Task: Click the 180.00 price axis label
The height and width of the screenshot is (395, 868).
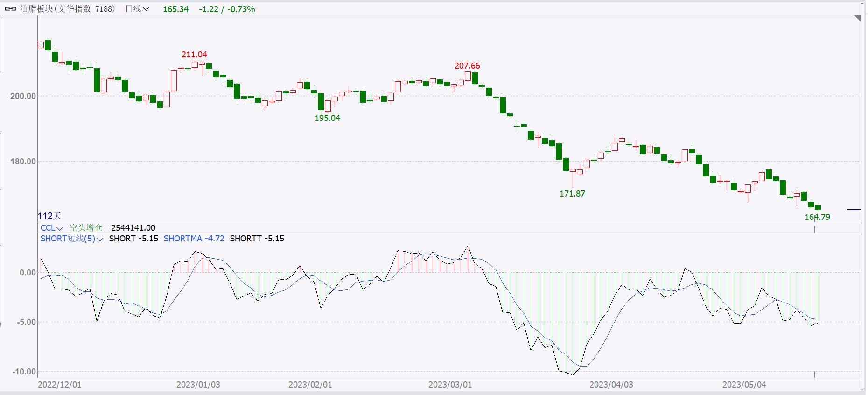Action: tap(23, 162)
